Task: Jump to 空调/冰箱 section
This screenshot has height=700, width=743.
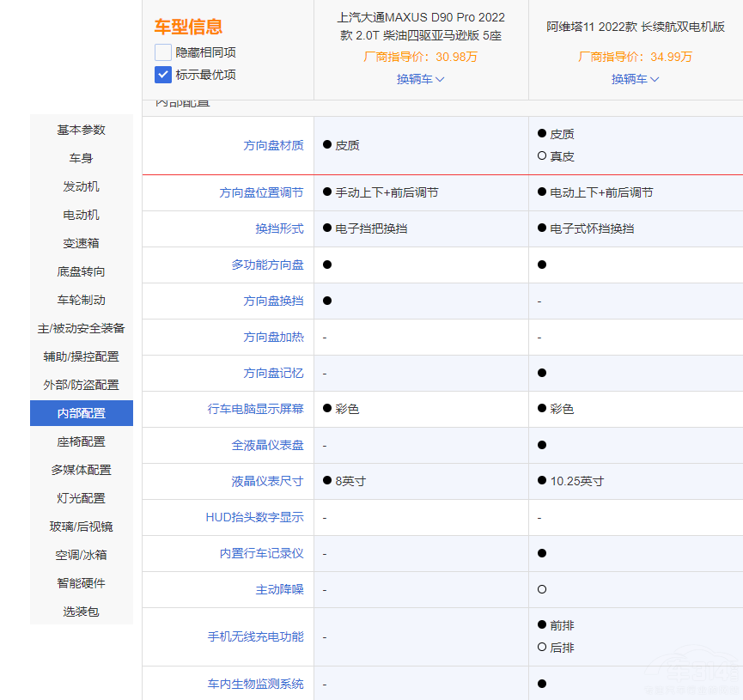Action: click(x=82, y=555)
